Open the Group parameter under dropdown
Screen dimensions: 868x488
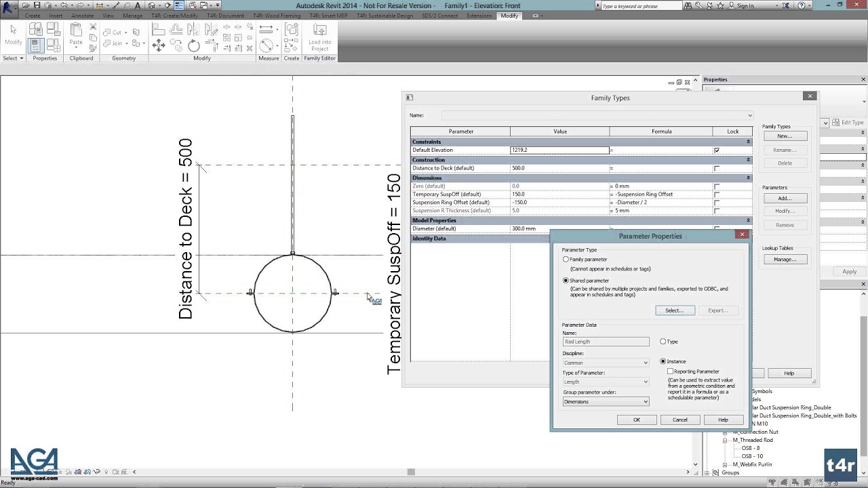[606, 401]
